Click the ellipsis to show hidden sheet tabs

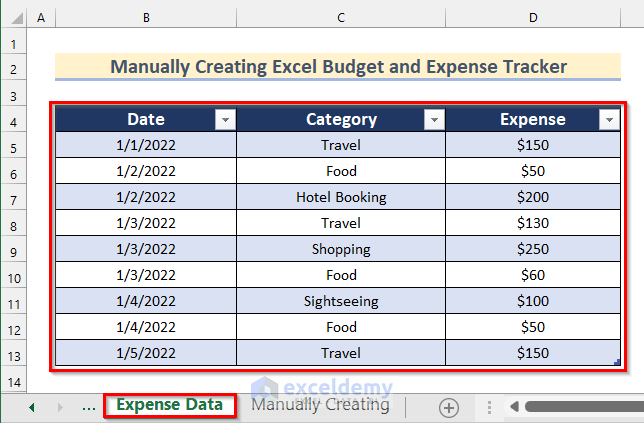tap(88, 407)
